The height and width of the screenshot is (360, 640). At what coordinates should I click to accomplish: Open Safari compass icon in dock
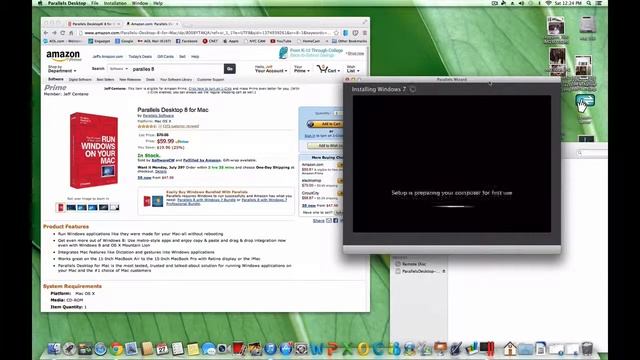coord(100,349)
